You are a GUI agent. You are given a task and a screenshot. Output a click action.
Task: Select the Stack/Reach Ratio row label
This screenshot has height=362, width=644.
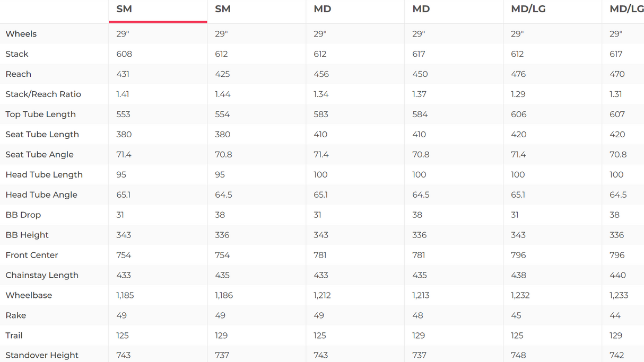coord(43,94)
